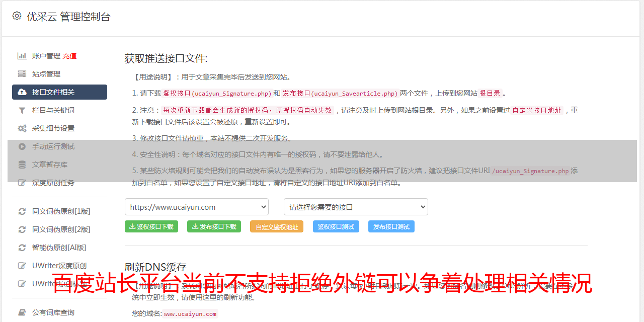This screenshot has height=322, width=644.
Task: Click the /ucaiyun_Signature.php URI code text
Action: 530,171
